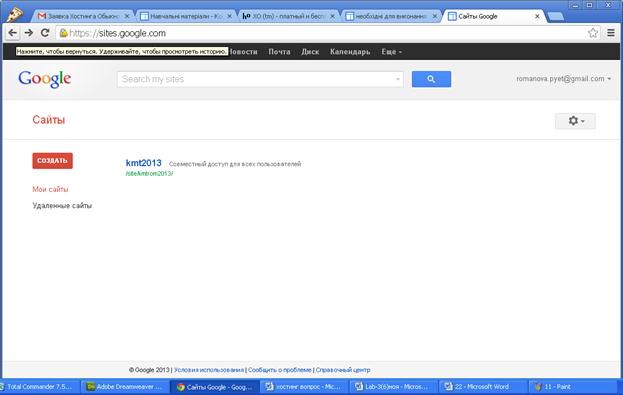Open Диск in the top bar

pyautogui.click(x=310, y=52)
